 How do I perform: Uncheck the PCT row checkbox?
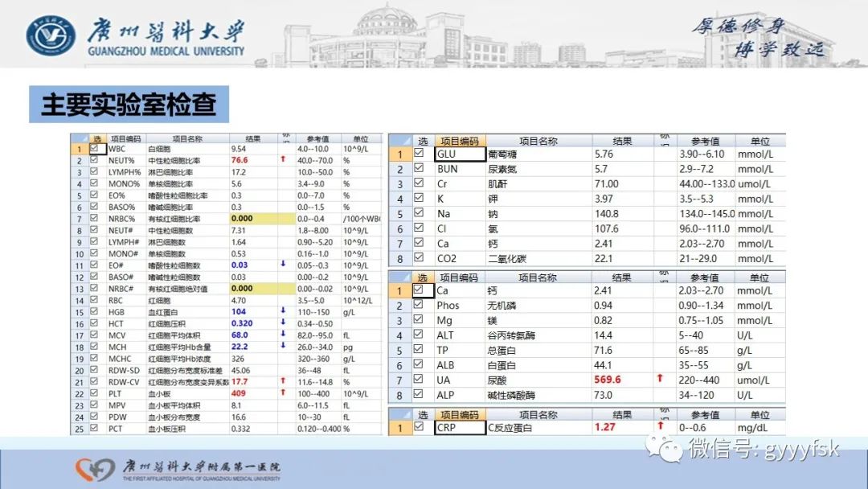(x=94, y=428)
